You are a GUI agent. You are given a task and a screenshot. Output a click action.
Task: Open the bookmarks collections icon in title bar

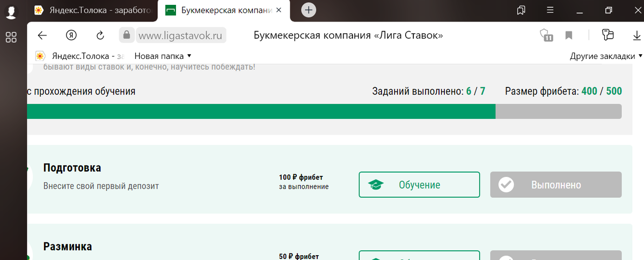[x=521, y=10]
